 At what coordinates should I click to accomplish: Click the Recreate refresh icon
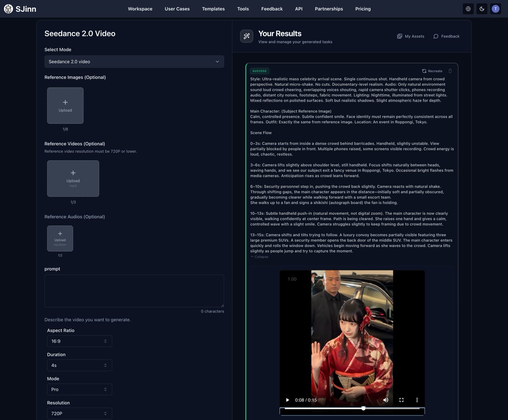424,71
